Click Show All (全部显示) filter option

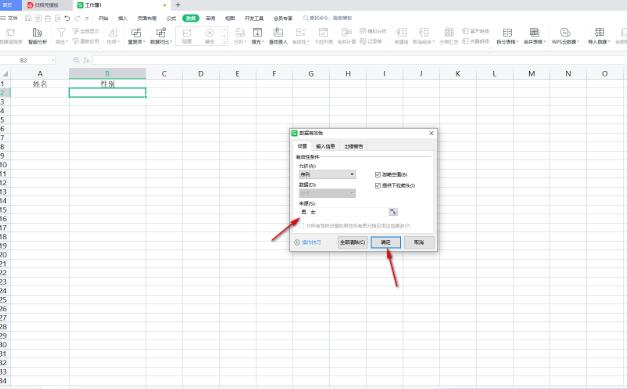pos(86,31)
